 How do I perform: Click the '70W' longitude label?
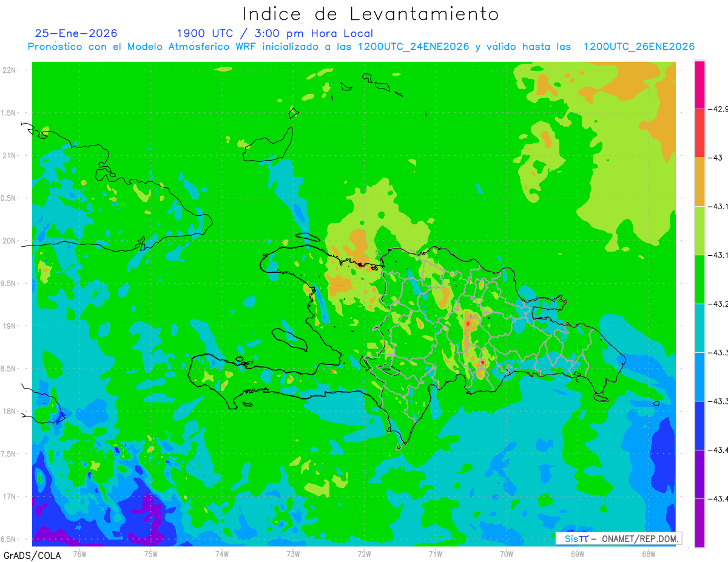click(507, 554)
